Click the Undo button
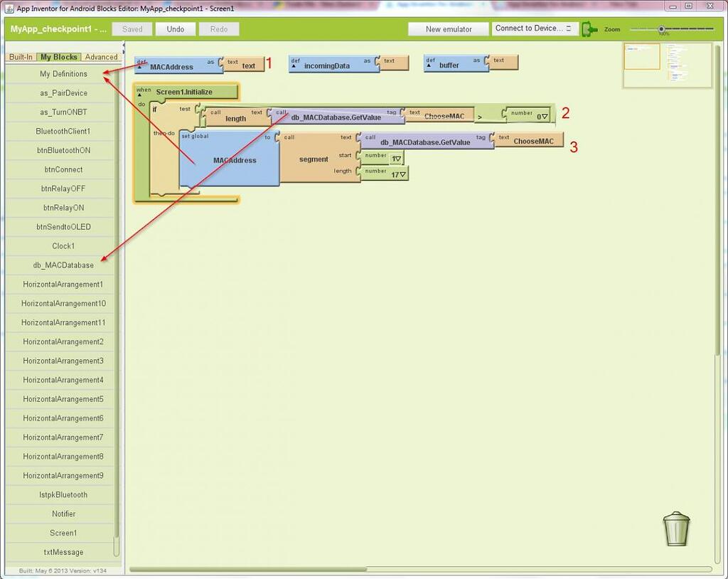Viewport: 728px width, 579px height. click(176, 29)
